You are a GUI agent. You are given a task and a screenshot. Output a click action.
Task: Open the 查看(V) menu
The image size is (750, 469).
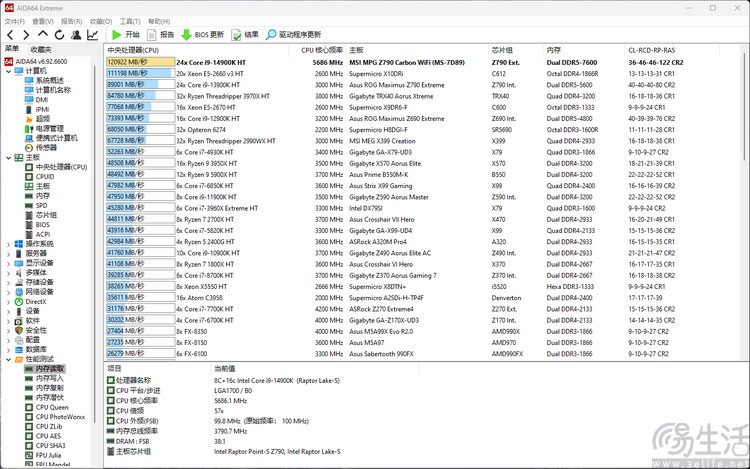click(43, 22)
